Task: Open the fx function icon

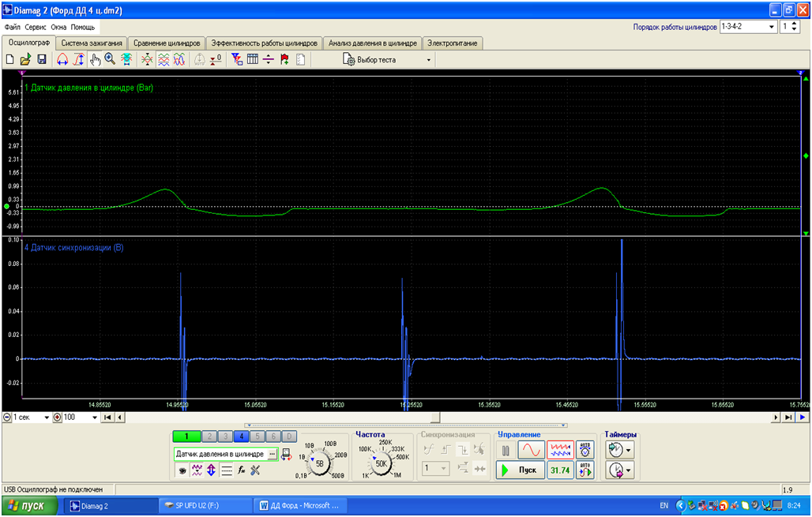Action: tap(241, 470)
